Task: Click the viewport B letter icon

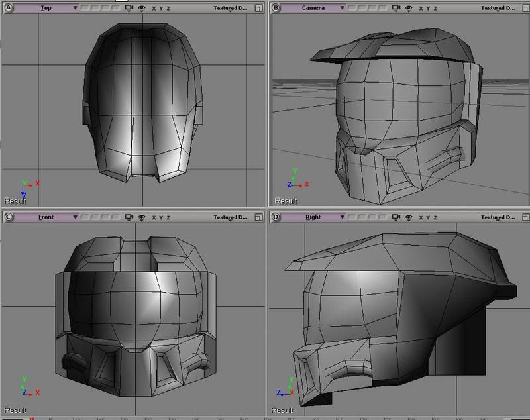Action: 276,8
